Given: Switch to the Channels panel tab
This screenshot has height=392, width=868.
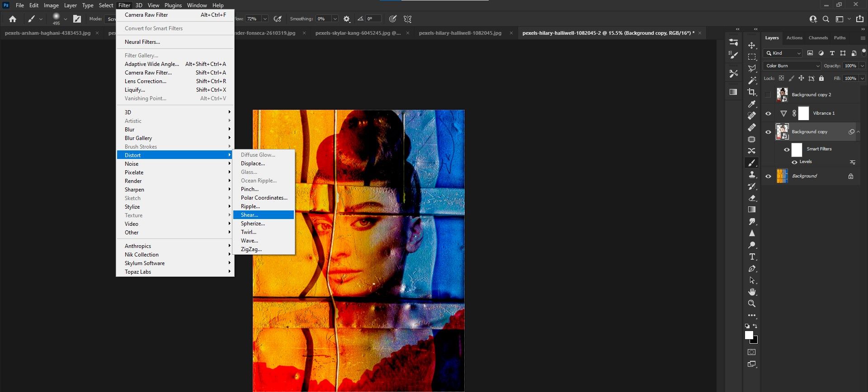Looking at the screenshot, I should point(818,38).
